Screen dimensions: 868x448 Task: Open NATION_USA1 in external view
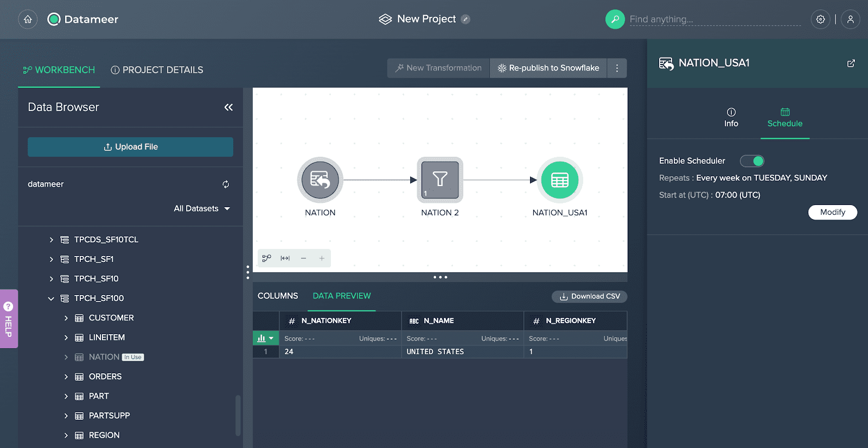point(851,63)
